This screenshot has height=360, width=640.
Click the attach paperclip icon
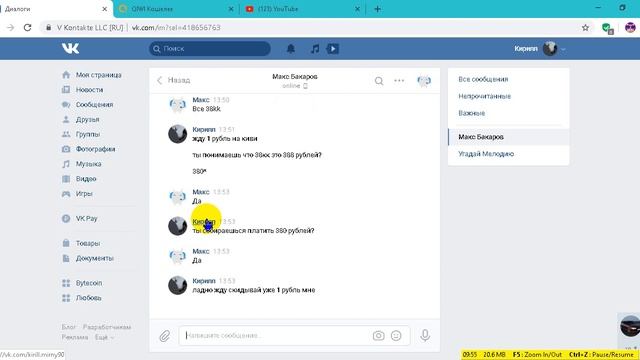click(164, 336)
